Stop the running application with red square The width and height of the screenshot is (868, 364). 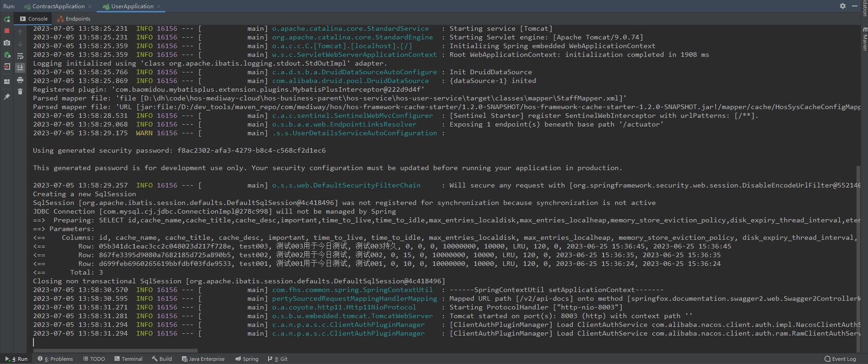point(7,31)
